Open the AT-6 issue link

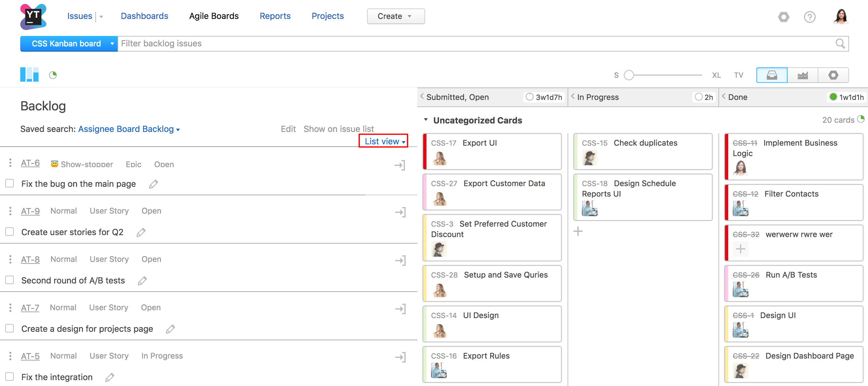point(30,163)
